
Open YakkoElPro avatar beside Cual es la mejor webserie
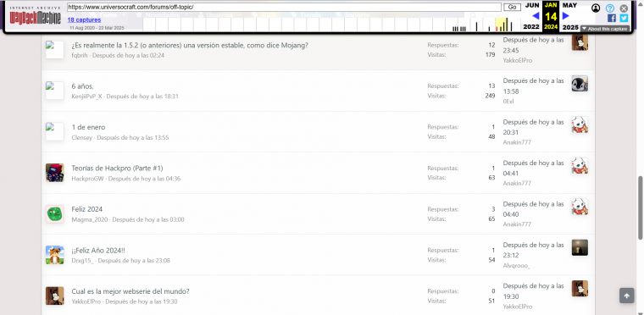point(54,296)
